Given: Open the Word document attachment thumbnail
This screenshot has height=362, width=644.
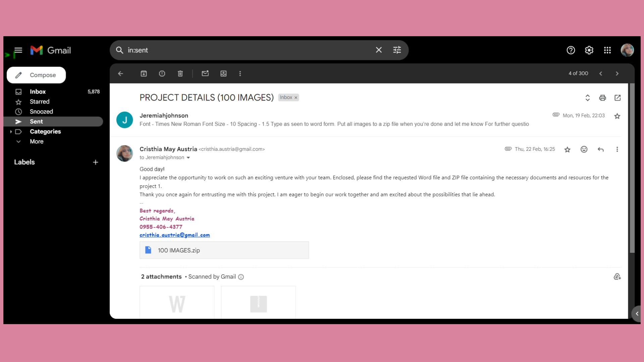Looking at the screenshot, I should pyautogui.click(x=177, y=303).
